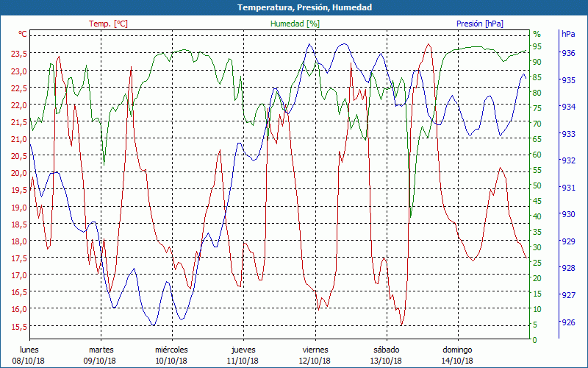588x368 pixels.
Task: Click the 18,5 temperature axis value
Action: click(x=19, y=224)
